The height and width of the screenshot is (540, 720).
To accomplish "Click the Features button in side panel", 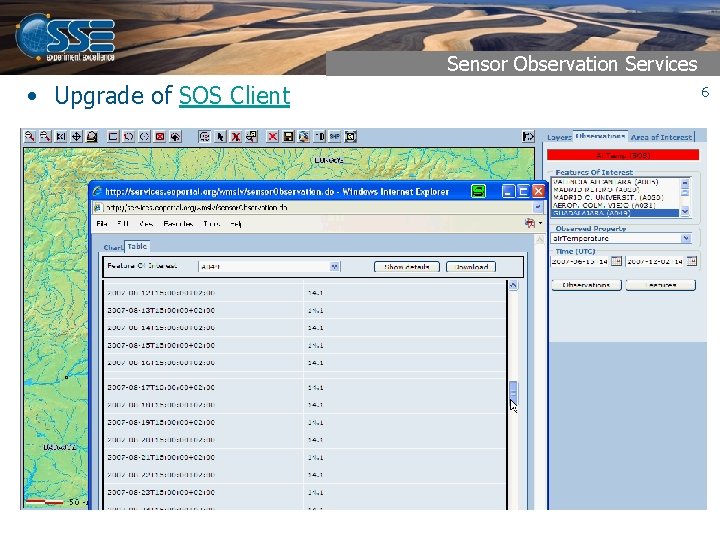I will click(661, 285).
